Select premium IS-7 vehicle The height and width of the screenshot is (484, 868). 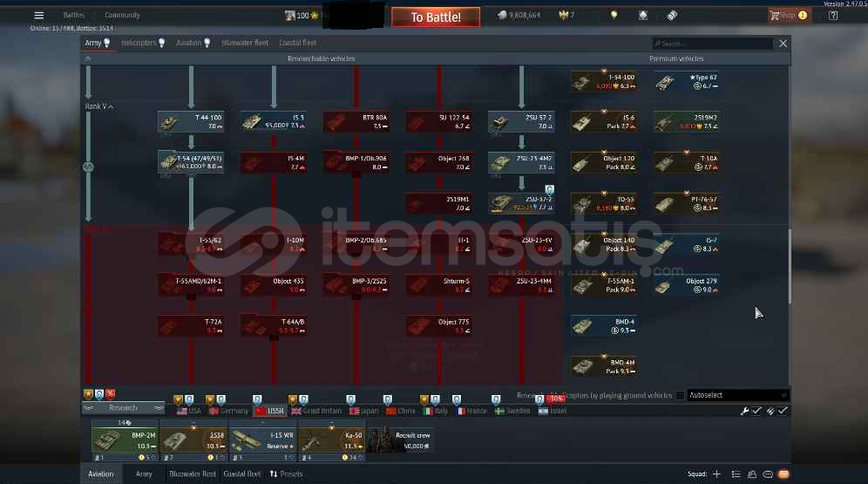click(687, 244)
